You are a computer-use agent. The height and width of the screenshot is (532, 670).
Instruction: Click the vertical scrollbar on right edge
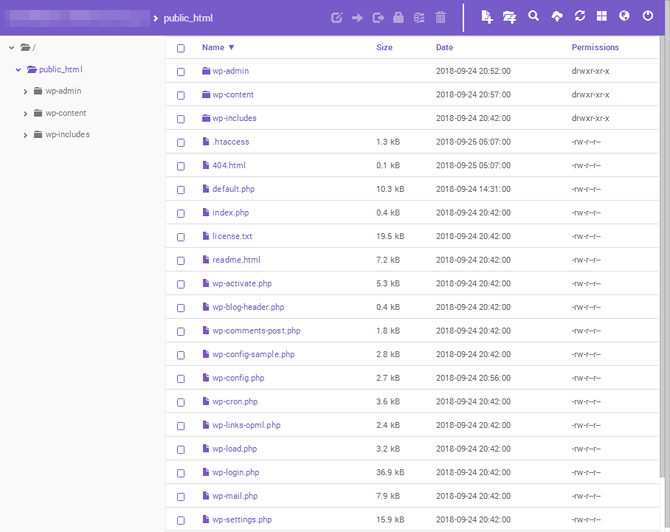(x=662, y=256)
